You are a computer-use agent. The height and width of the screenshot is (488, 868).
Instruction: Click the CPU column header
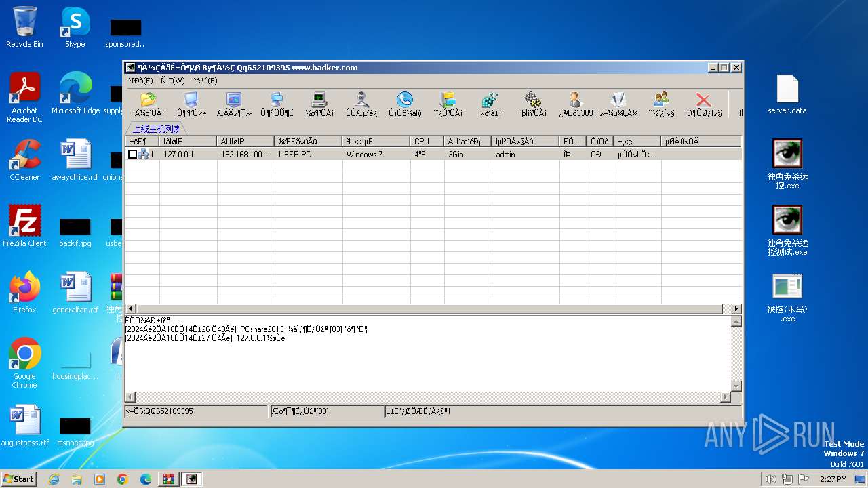(427, 141)
